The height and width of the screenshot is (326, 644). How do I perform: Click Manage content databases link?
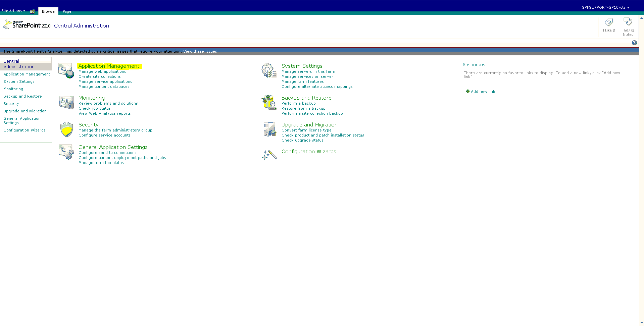tap(104, 87)
